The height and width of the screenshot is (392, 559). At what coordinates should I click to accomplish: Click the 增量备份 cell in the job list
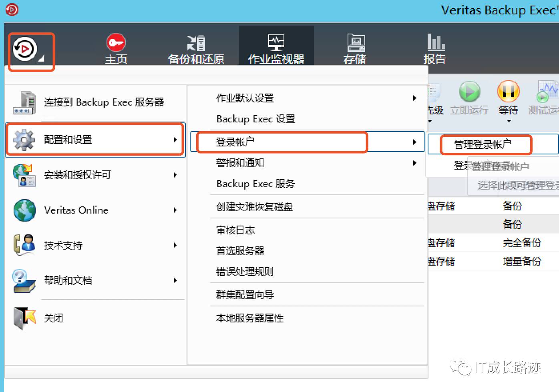522,261
